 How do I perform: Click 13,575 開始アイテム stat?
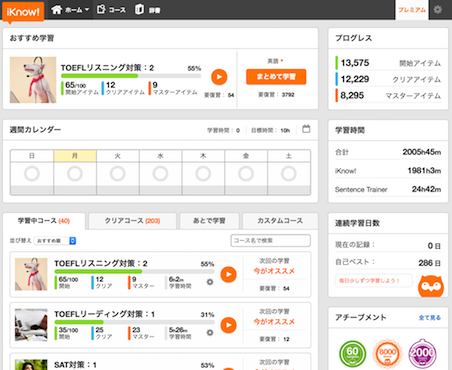pyautogui.click(x=388, y=63)
